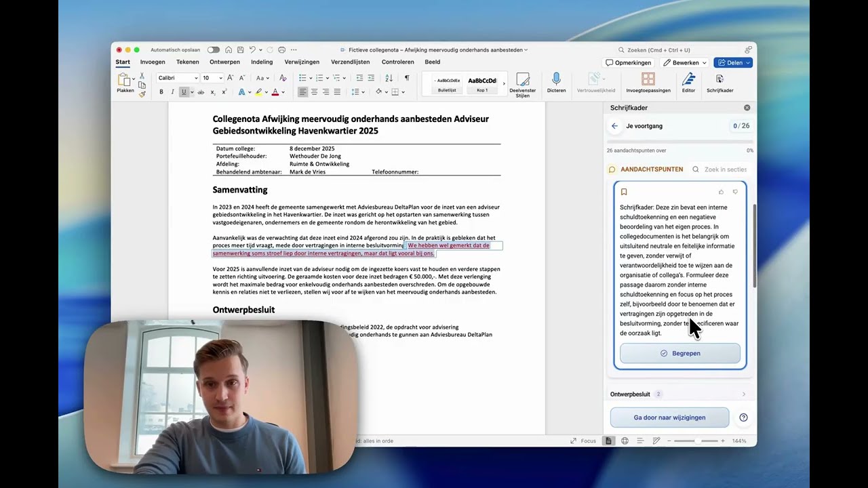The height and width of the screenshot is (488, 868).
Task: Open Deelvenster Stijlen pane
Action: [522, 85]
